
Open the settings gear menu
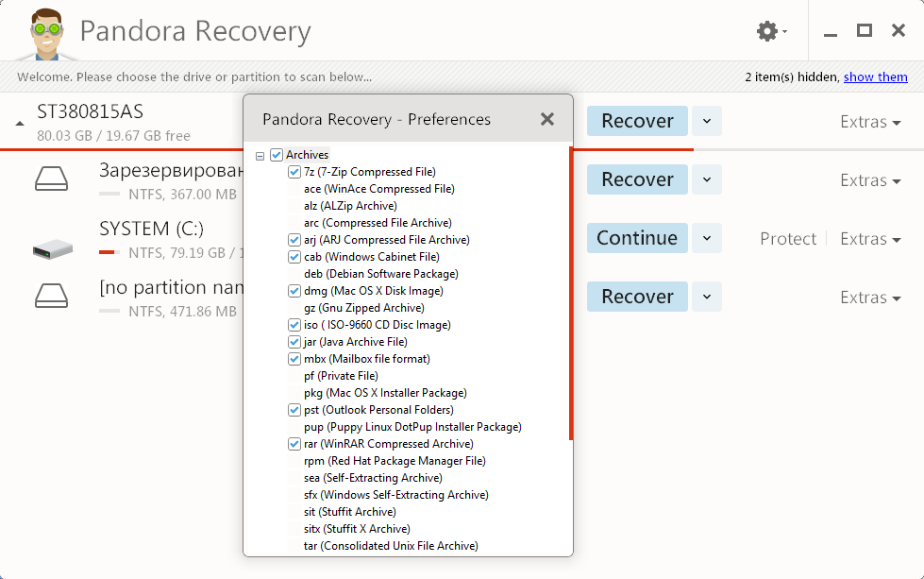pyautogui.click(x=771, y=30)
